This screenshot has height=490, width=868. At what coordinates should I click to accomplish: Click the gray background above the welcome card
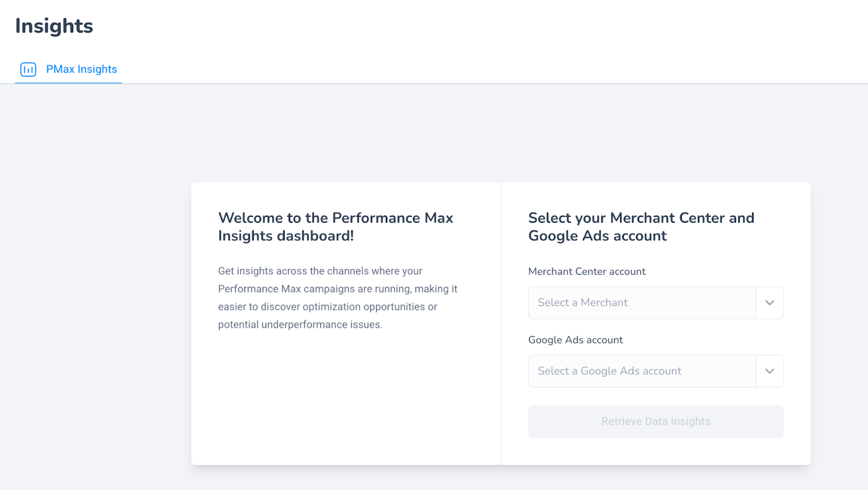pyautogui.click(x=434, y=133)
